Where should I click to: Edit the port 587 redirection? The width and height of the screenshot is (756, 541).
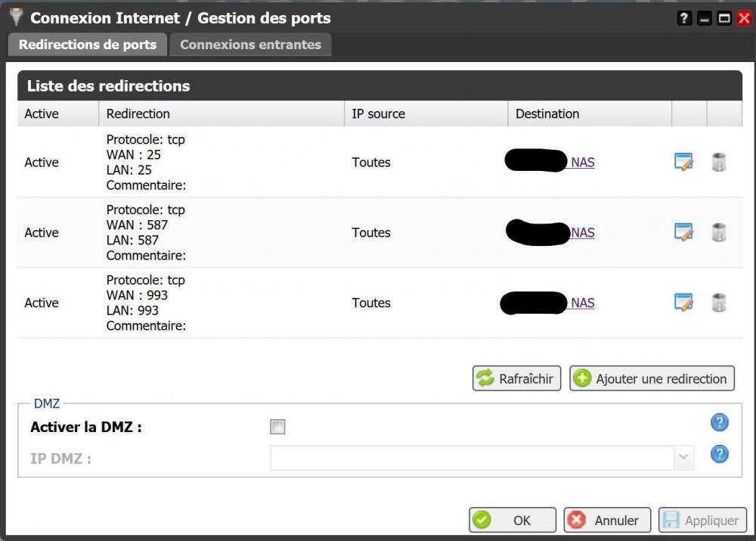[x=683, y=232]
